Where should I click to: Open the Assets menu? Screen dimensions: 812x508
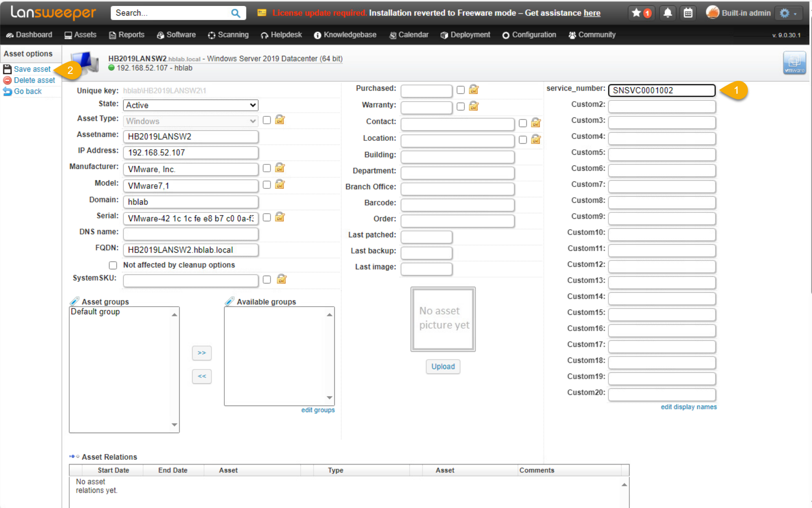coord(80,35)
